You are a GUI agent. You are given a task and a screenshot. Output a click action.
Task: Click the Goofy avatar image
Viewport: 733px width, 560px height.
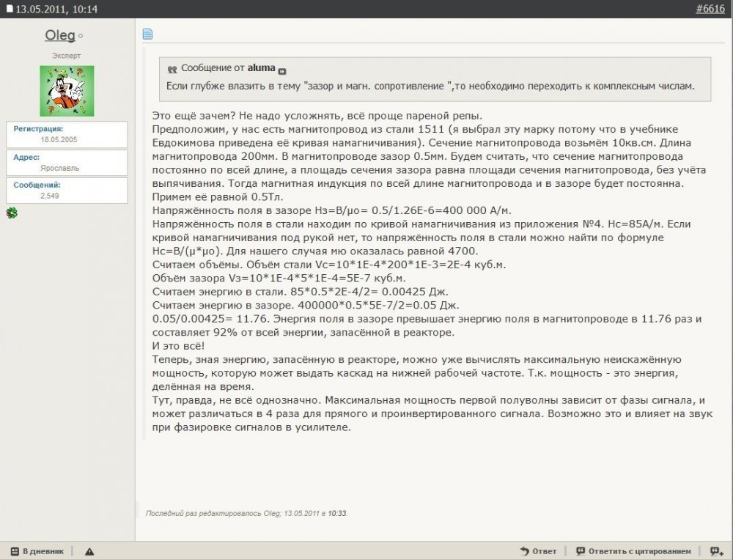[67, 91]
